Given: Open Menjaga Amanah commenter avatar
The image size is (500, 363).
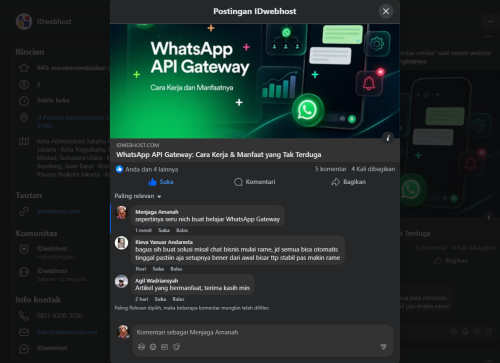Looking at the screenshot, I should (x=121, y=212).
